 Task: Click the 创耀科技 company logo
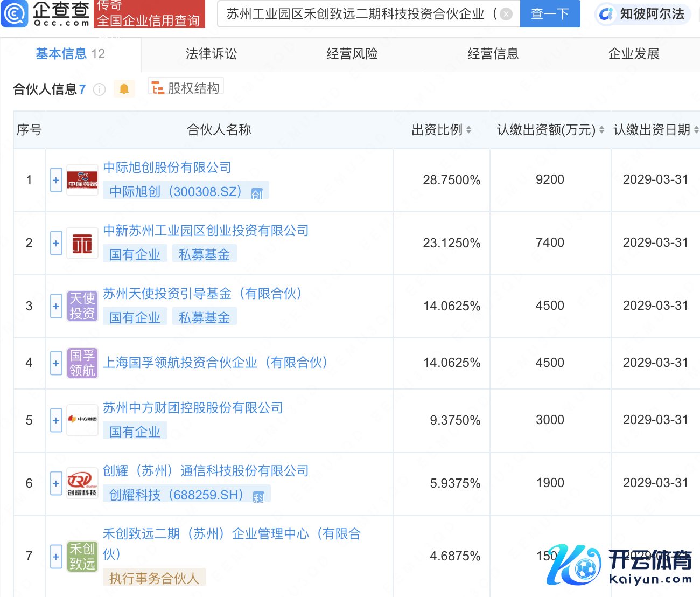82,483
